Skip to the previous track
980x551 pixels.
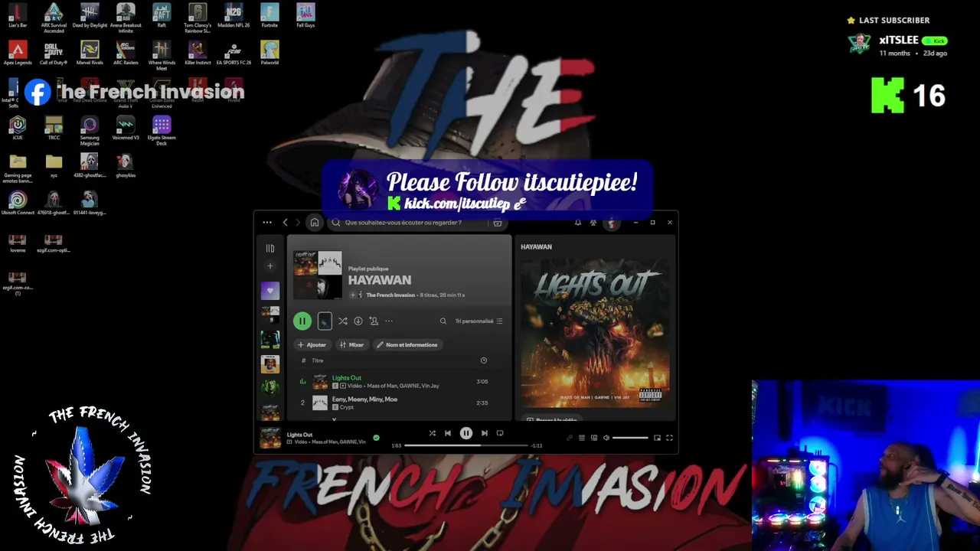click(448, 433)
